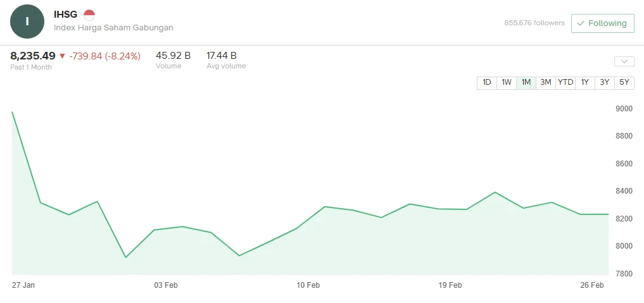Screen dimensions: 644x303
Task: Click the red down-triangle price change indicator
Action: 62,56
